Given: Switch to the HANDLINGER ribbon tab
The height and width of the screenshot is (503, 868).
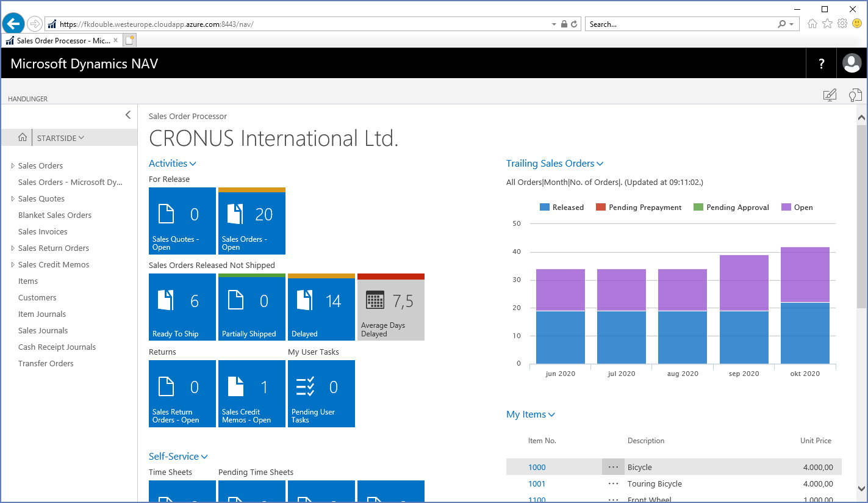Looking at the screenshot, I should coord(29,98).
